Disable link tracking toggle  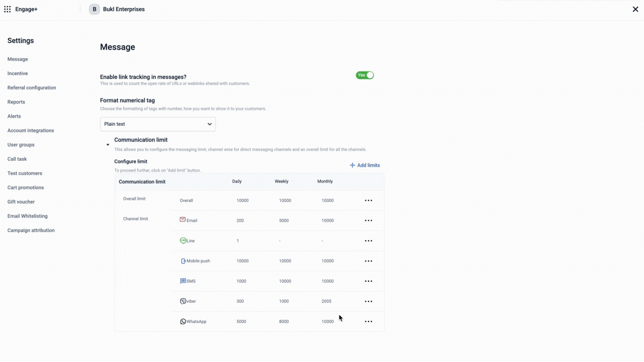pyautogui.click(x=365, y=75)
